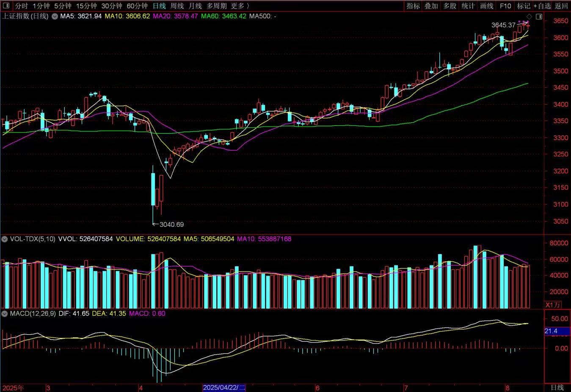Image resolution: width=571 pixels, height=392 pixels.
Task: Click the MA60: 3463.42 green label
Action: pyautogui.click(x=223, y=16)
